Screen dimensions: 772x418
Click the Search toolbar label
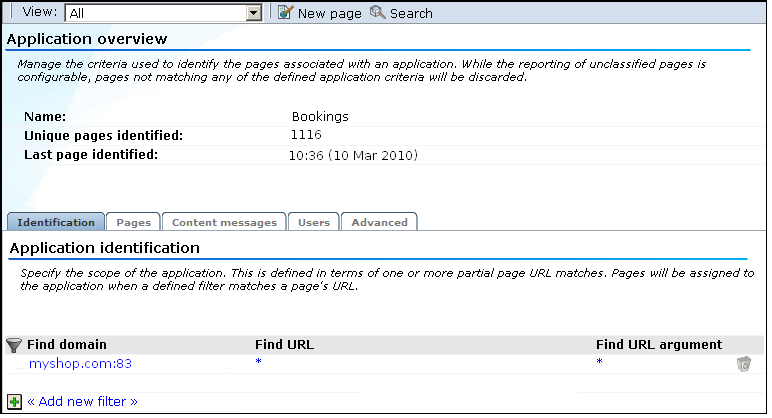pos(411,13)
